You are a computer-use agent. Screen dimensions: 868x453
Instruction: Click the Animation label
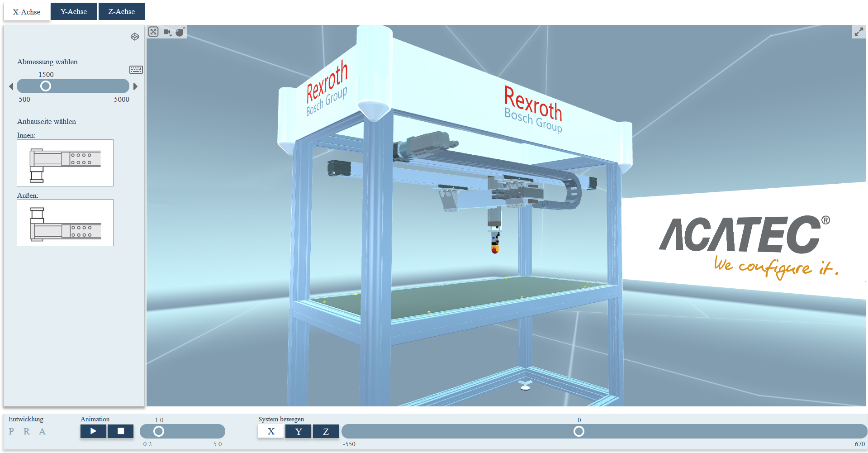[95, 419]
